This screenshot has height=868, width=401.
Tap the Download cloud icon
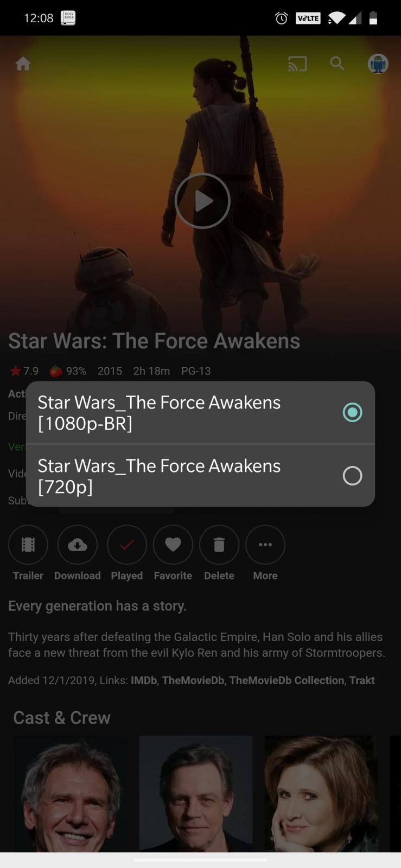[78, 545]
